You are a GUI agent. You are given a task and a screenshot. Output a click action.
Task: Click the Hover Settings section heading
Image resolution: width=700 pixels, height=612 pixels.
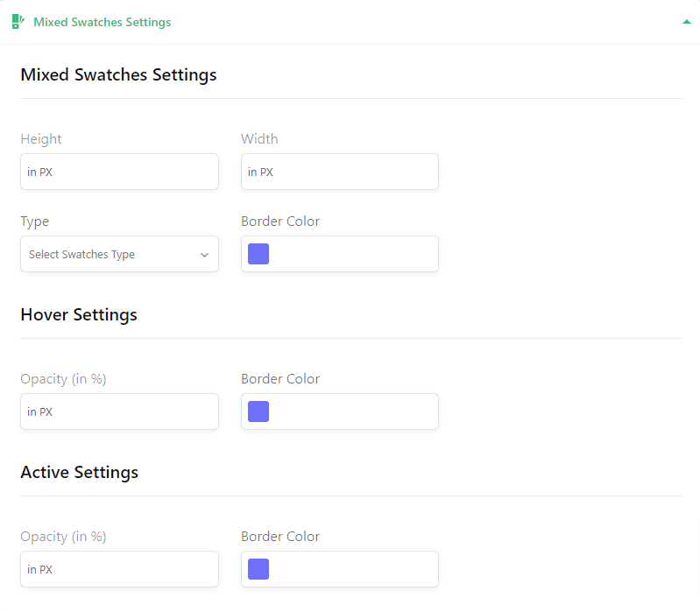tap(79, 314)
